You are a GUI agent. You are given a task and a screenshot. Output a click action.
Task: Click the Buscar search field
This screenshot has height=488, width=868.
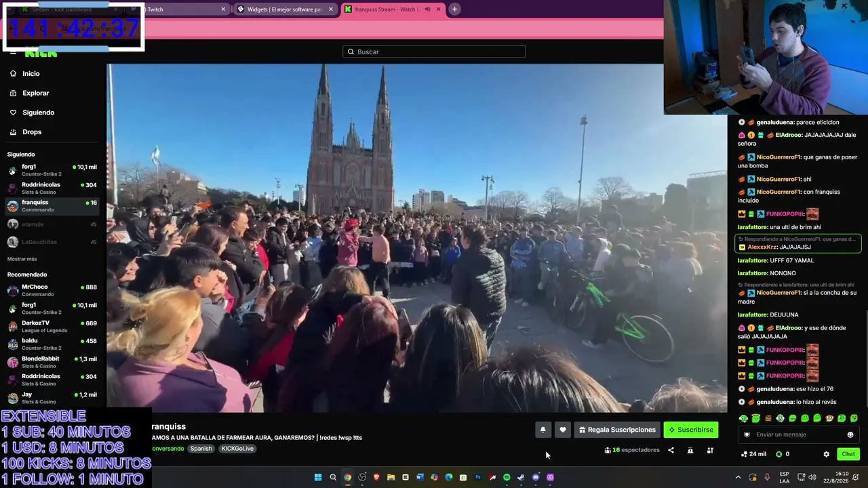434,52
